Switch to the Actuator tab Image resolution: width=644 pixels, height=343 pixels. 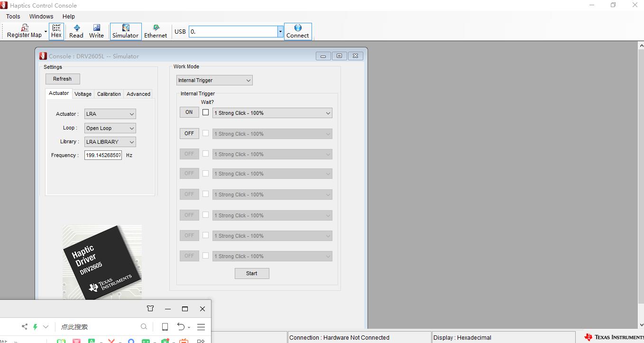pos(59,93)
